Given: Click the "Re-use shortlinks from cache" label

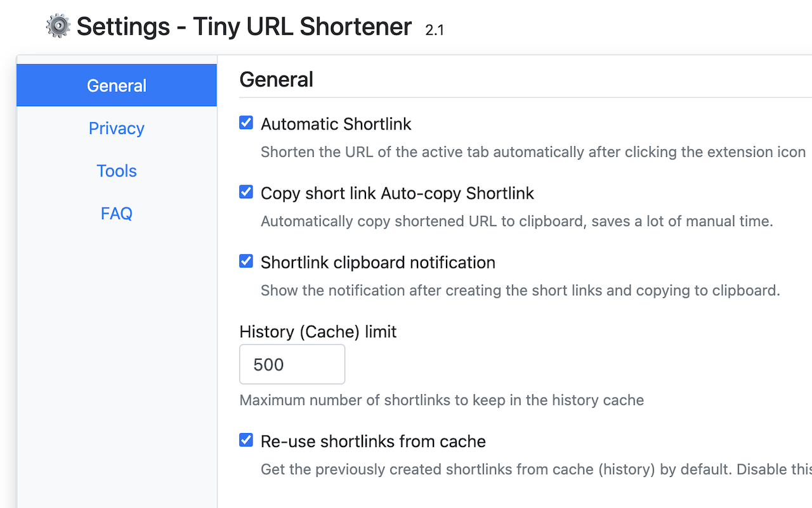Looking at the screenshot, I should [x=373, y=441].
